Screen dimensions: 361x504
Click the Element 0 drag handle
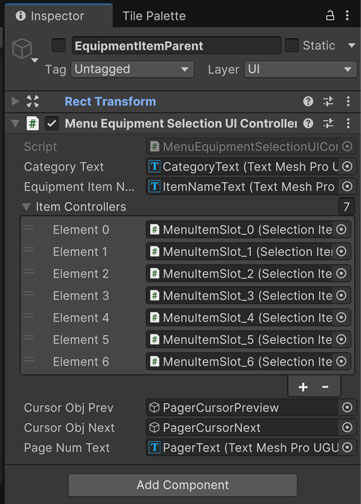29,228
